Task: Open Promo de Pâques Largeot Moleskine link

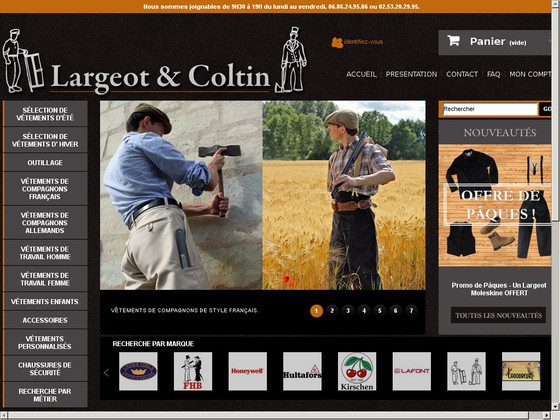Action: [499, 289]
